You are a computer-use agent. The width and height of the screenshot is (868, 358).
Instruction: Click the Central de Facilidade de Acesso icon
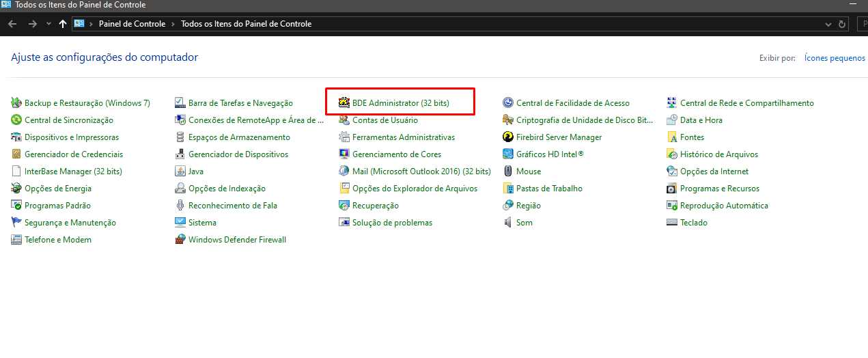[x=508, y=103]
